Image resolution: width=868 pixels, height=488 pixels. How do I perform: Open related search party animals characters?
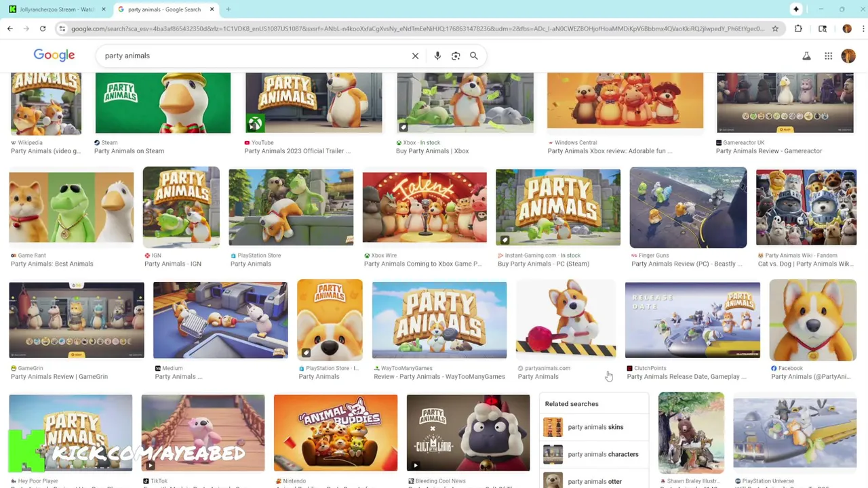[x=595, y=454]
